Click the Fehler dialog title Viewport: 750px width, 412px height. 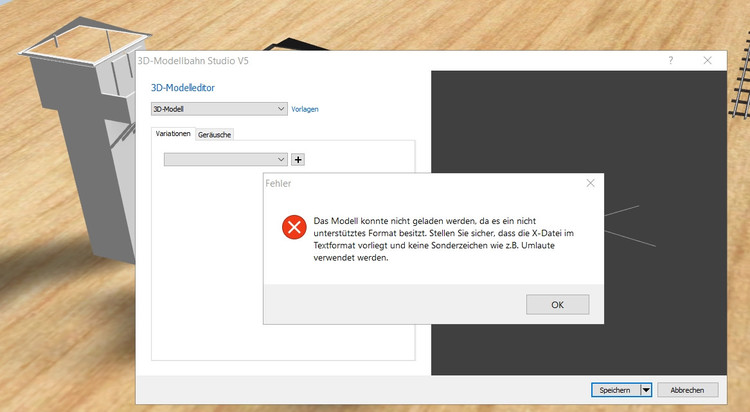[278, 183]
